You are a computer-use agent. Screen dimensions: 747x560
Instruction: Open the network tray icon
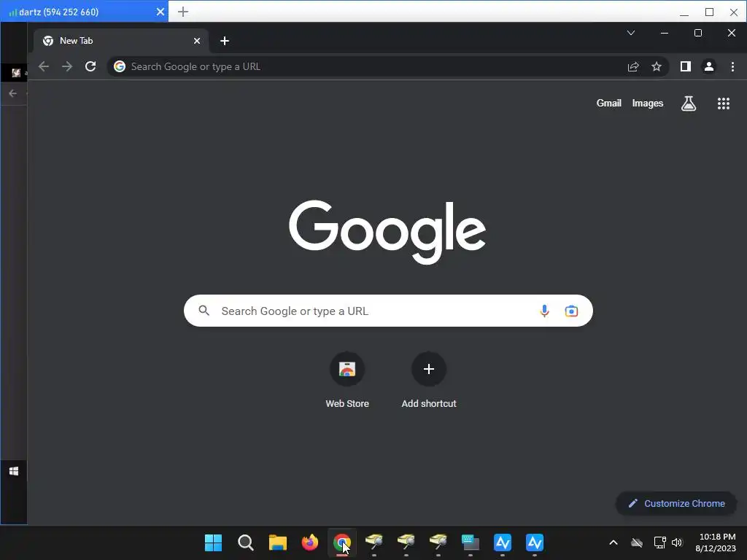659,542
